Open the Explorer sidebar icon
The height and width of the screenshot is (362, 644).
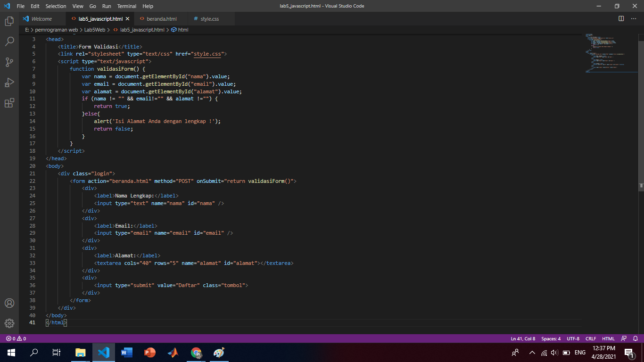coord(9,21)
